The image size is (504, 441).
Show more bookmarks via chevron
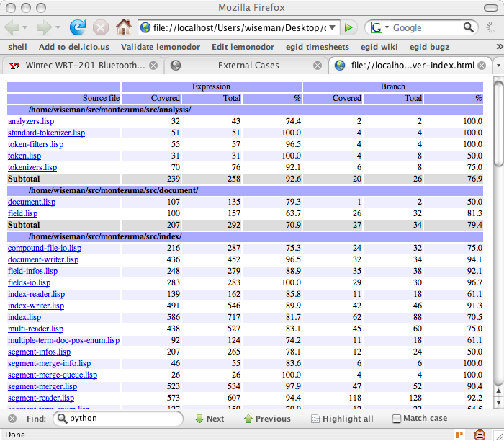coord(500,47)
